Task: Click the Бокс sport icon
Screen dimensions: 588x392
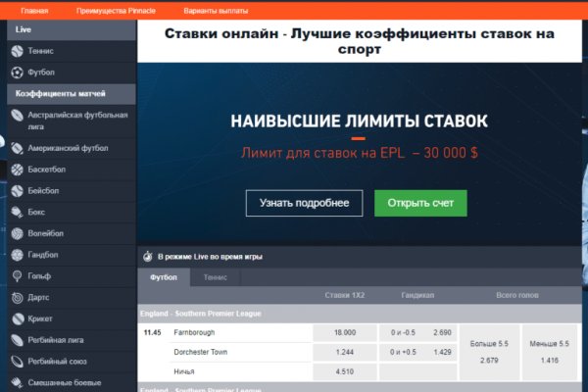Action: pyautogui.click(x=17, y=212)
